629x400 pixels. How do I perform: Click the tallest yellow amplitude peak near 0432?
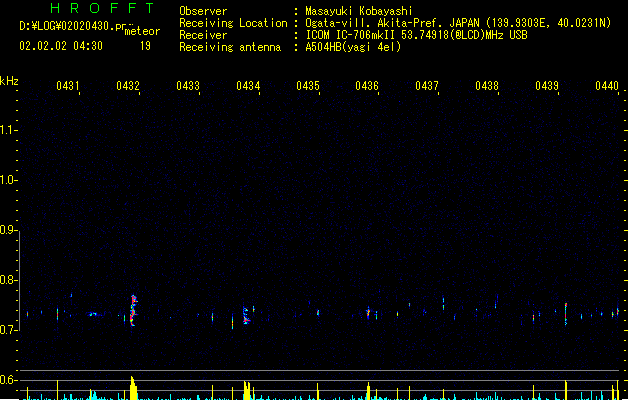click(133, 388)
